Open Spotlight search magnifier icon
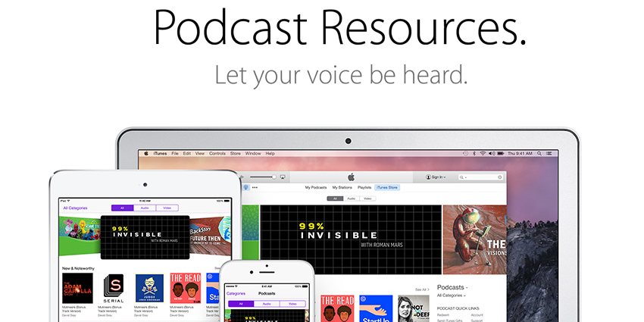Image resolution: width=644 pixels, height=322 pixels. 539,154
